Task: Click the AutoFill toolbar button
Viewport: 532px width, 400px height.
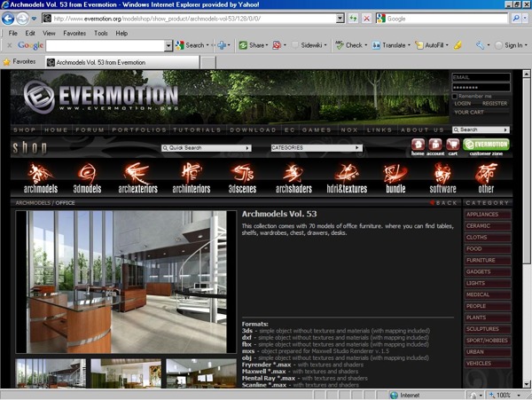Action: (x=432, y=45)
